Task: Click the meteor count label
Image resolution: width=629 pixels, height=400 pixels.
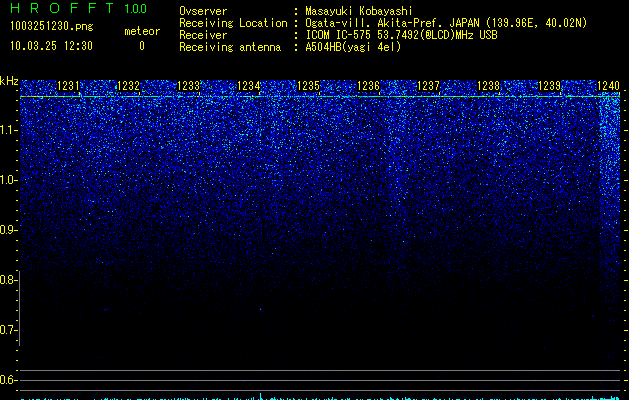Action: [x=142, y=31]
